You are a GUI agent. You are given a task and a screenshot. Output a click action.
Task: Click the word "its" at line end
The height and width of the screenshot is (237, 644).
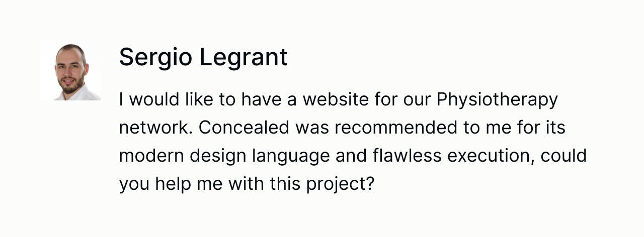[554, 128]
